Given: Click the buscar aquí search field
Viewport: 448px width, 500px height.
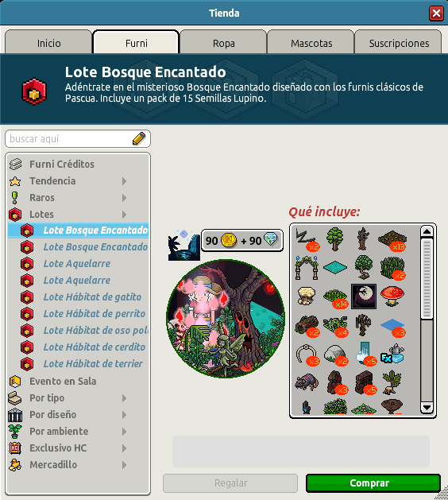Looking at the screenshot, I should tap(70, 138).
